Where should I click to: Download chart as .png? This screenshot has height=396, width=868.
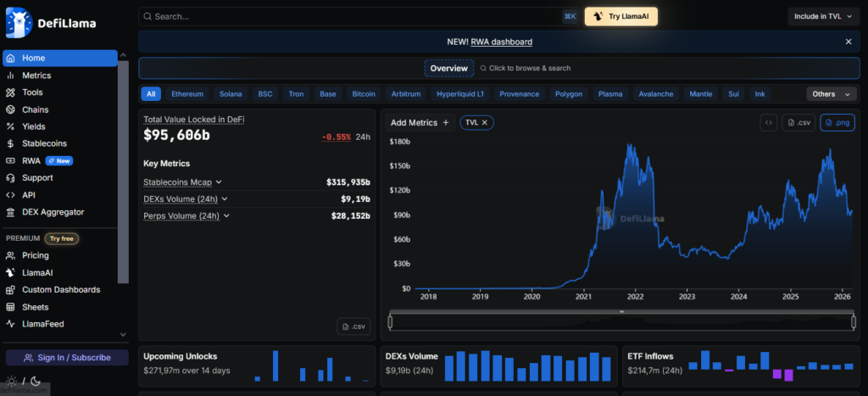[x=837, y=123]
